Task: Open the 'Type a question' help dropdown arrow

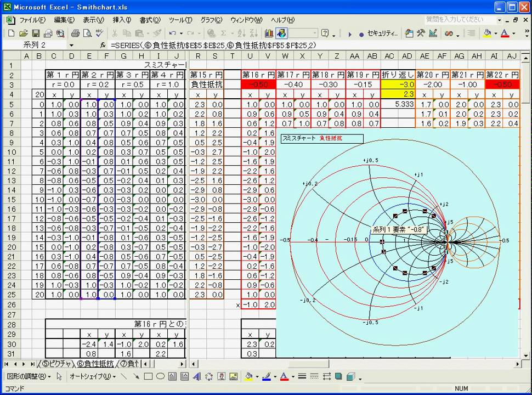Action: pyautogui.click(x=500, y=20)
